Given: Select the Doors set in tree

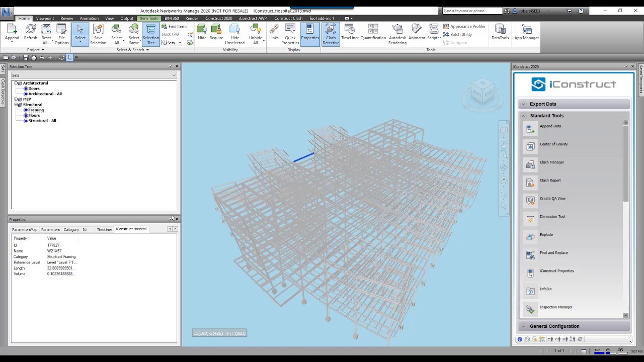Looking at the screenshot, I should tap(34, 88).
